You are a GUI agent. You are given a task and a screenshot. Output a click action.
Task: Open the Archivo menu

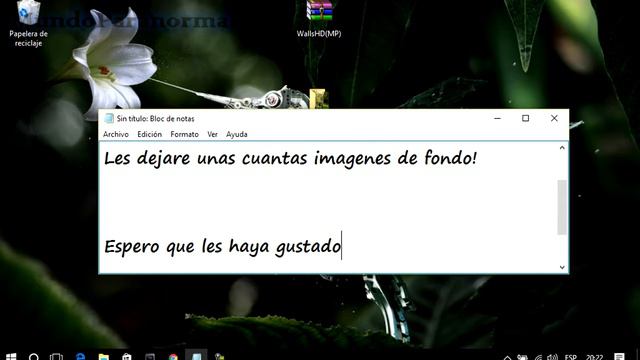point(116,134)
